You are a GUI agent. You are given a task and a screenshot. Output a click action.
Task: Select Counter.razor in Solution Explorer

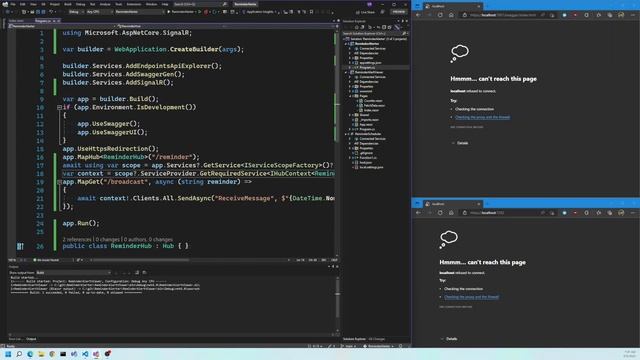coord(373,101)
